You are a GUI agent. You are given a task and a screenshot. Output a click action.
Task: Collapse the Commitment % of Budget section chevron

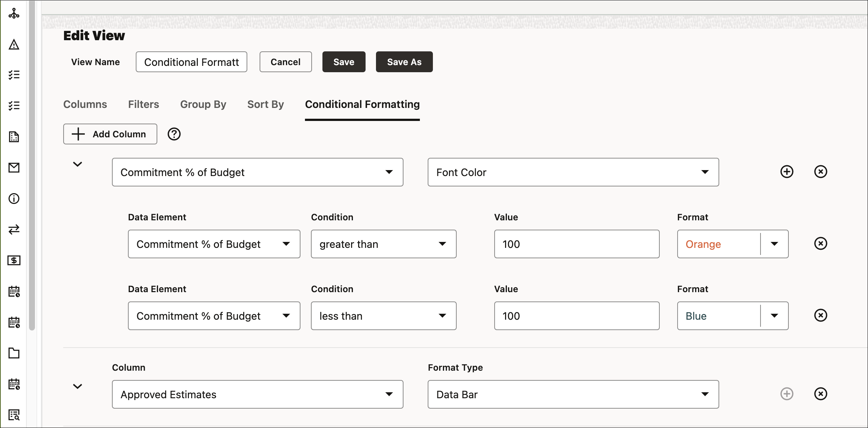click(x=78, y=164)
